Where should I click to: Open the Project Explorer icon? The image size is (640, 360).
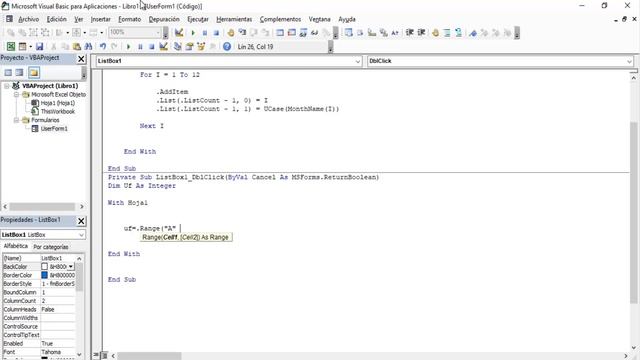[178, 47]
